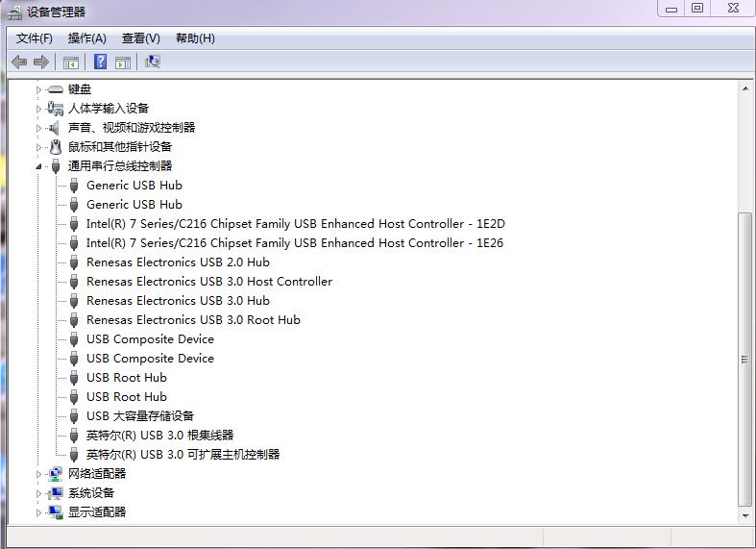Open the 查看(V) menu
Screen dimensions: 756x549
(140, 38)
